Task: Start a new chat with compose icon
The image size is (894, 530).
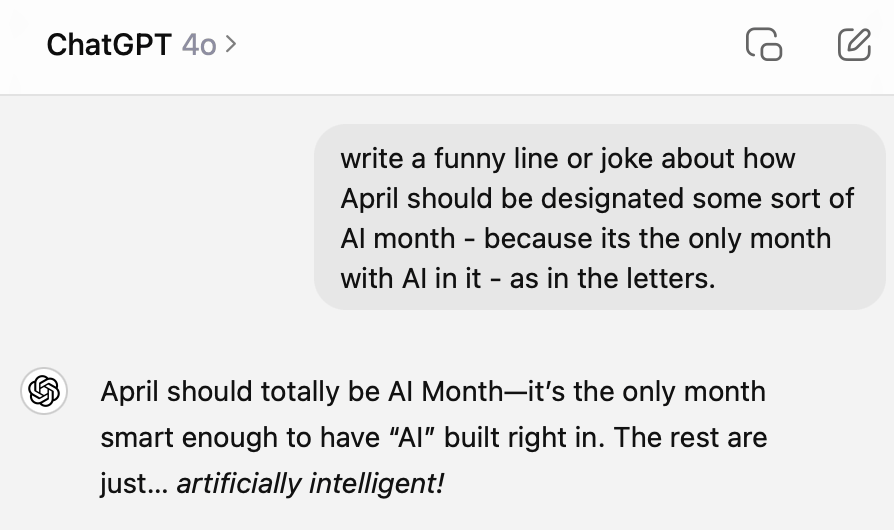Action: point(853,45)
